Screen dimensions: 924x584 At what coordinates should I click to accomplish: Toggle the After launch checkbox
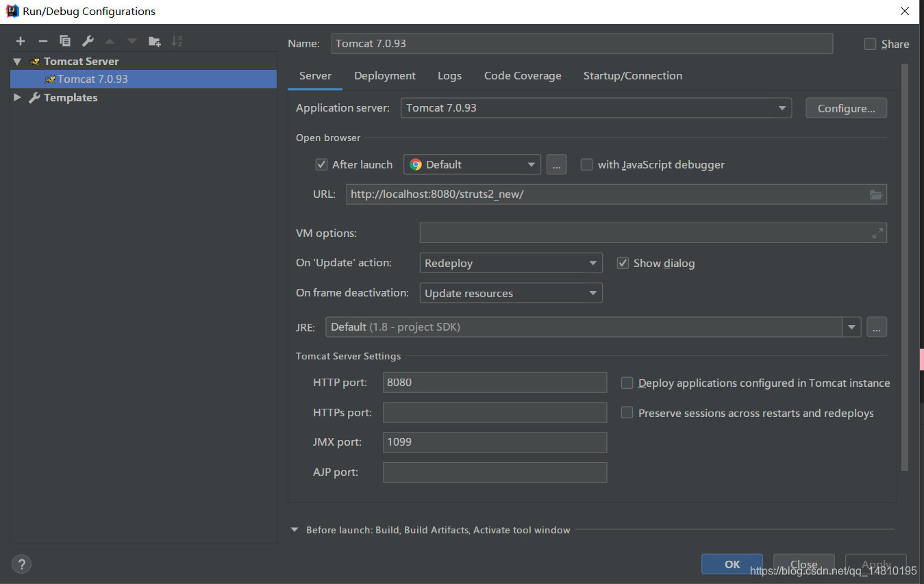click(x=321, y=164)
